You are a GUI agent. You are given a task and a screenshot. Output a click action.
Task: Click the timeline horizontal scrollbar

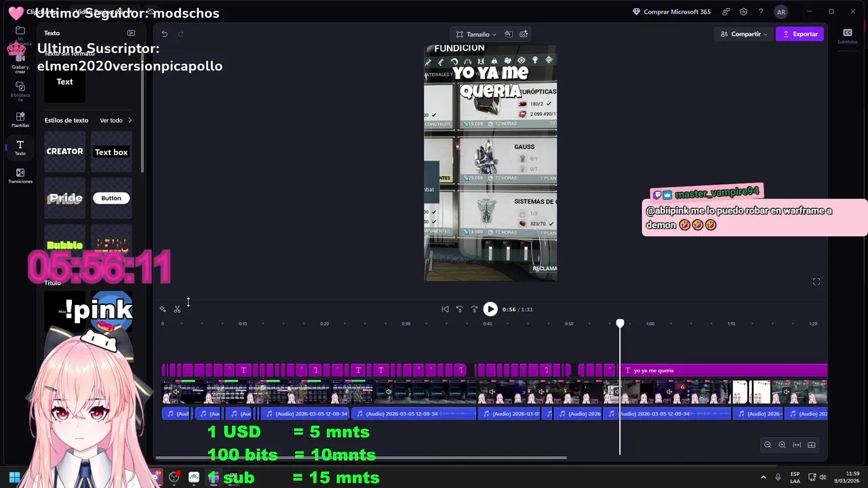click(361, 457)
